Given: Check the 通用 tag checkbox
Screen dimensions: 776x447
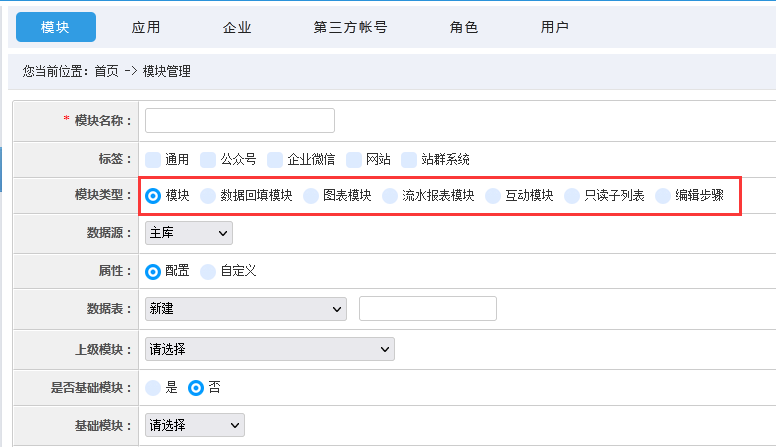Looking at the screenshot, I should click(153, 160).
